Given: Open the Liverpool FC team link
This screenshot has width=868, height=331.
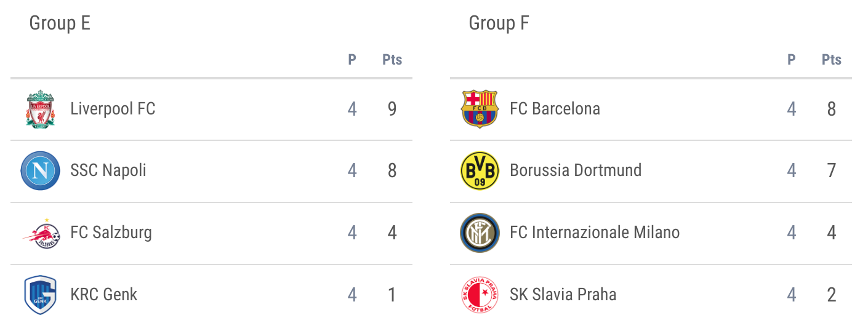Looking at the screenshot, I should pos(113,109).
